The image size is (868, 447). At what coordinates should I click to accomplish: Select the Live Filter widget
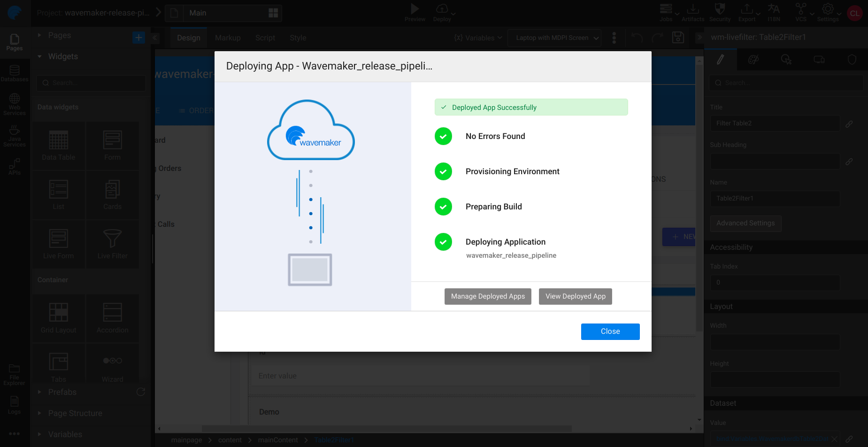[112, 244]
